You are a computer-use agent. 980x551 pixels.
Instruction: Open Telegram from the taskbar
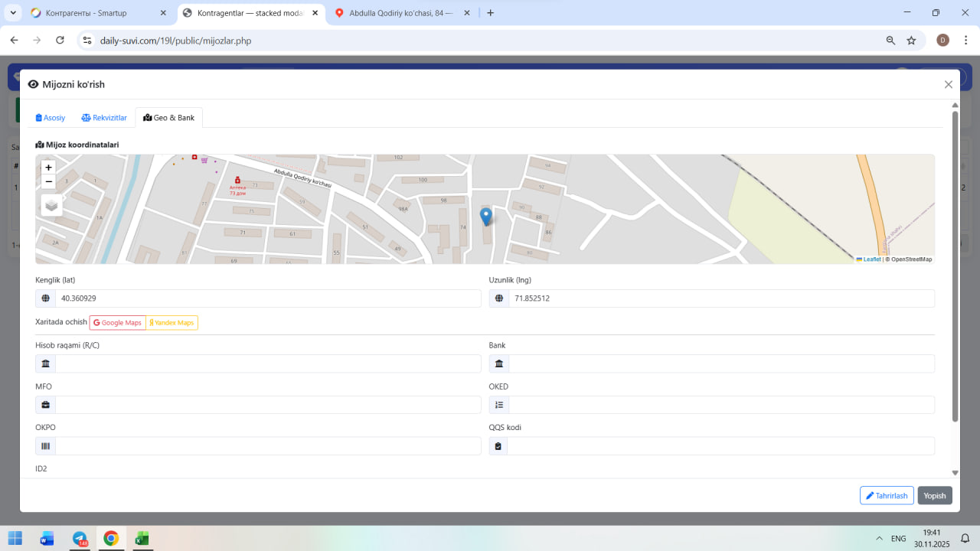[80, 538]
